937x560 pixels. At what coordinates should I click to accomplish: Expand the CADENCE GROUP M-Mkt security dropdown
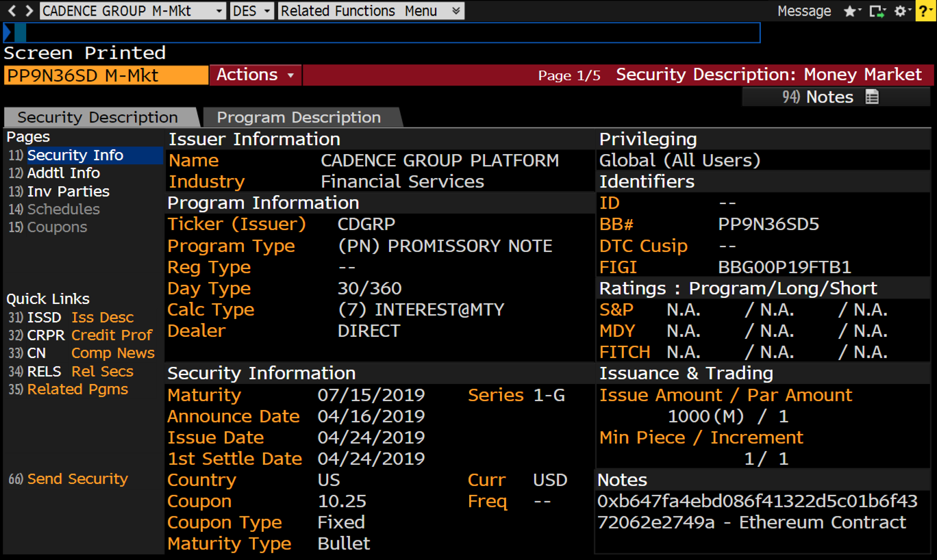(x=218, y=11)
